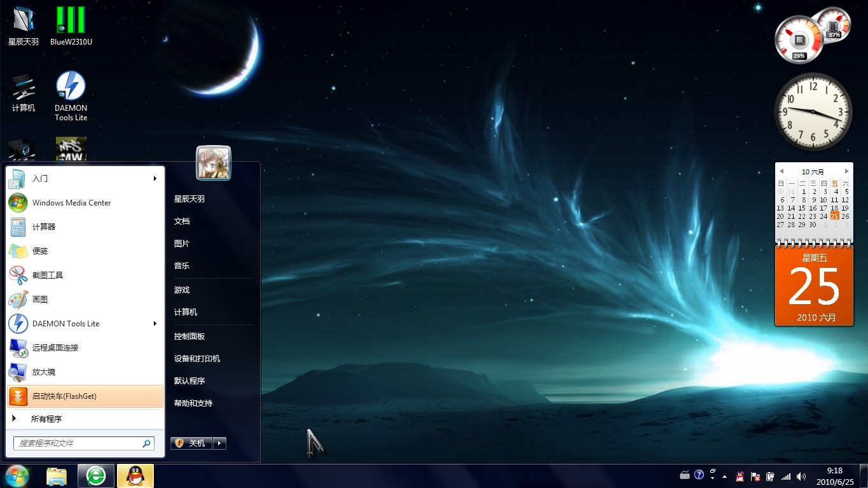The height and width of the screenshot is (488, 868).
Task: Select the DAEMON Tools Lite desktop shortcut
Action: coord(71,95)
